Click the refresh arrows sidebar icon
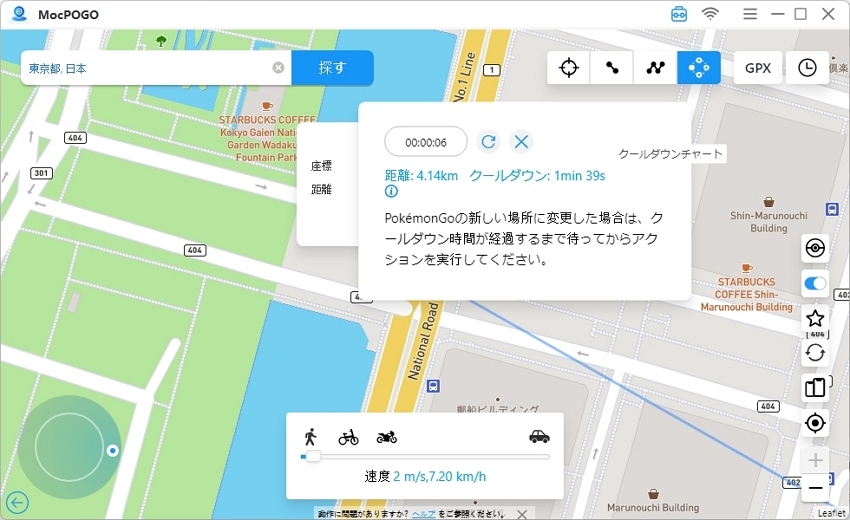 [815, 354]
